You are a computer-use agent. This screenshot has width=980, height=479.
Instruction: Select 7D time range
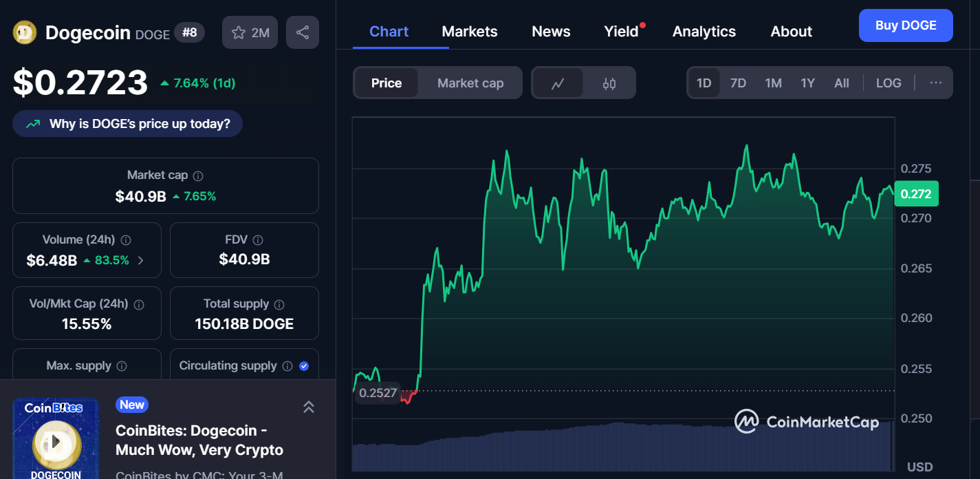click(738, 83)
